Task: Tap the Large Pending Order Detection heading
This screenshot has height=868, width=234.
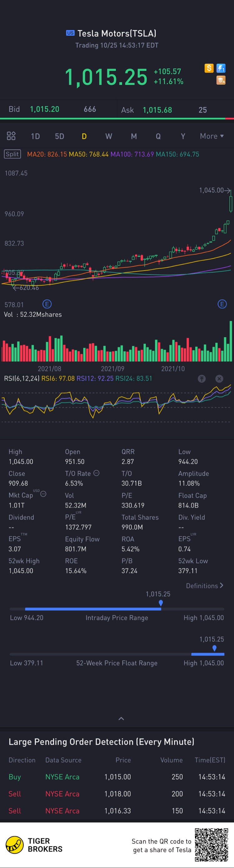Action: click(101, 741)
